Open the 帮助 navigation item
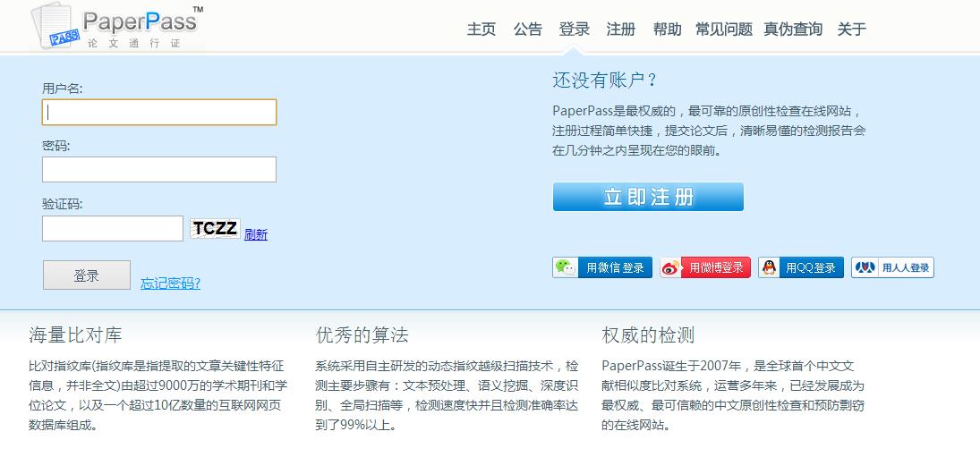 667,29
